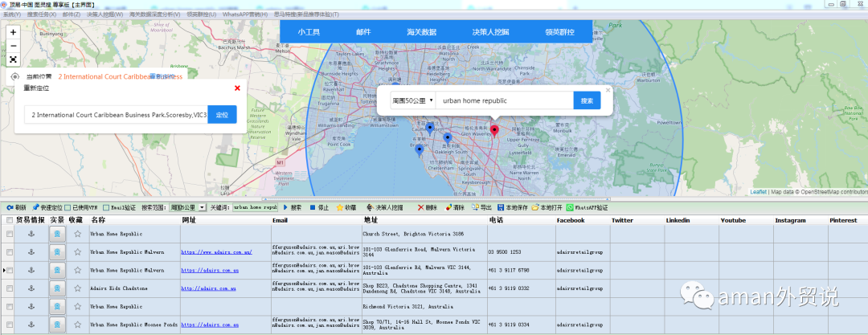Viewport: 868px width, 335px height.
Task: Click the 刷新 refresh icon in toolbar
Action: click(16, 207)
